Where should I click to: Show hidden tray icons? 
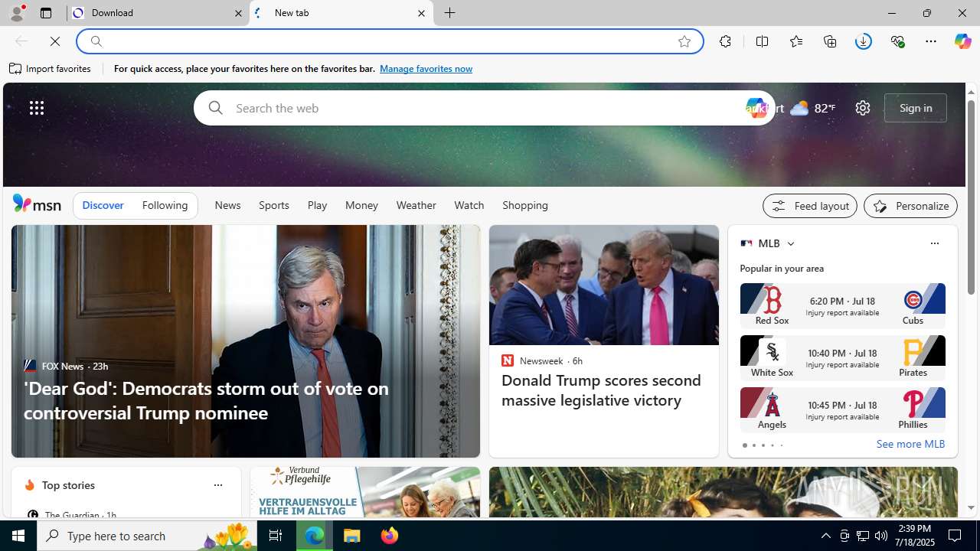825,536
